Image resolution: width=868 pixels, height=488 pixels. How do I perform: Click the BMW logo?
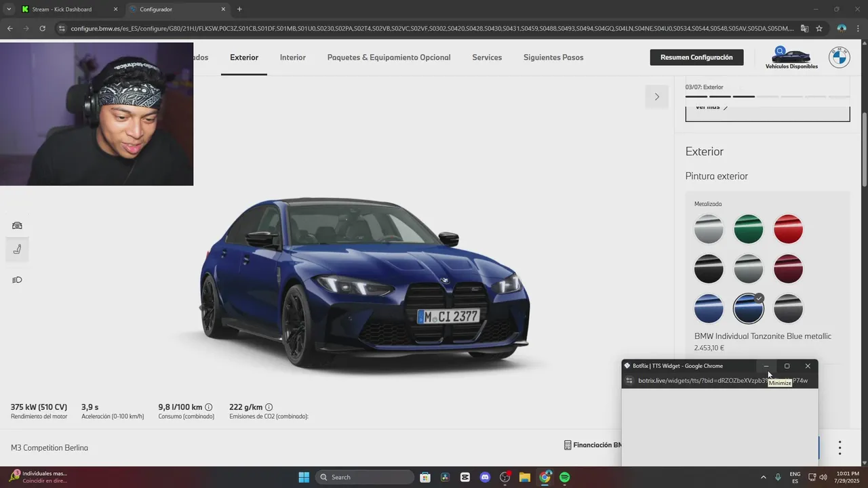840,58
